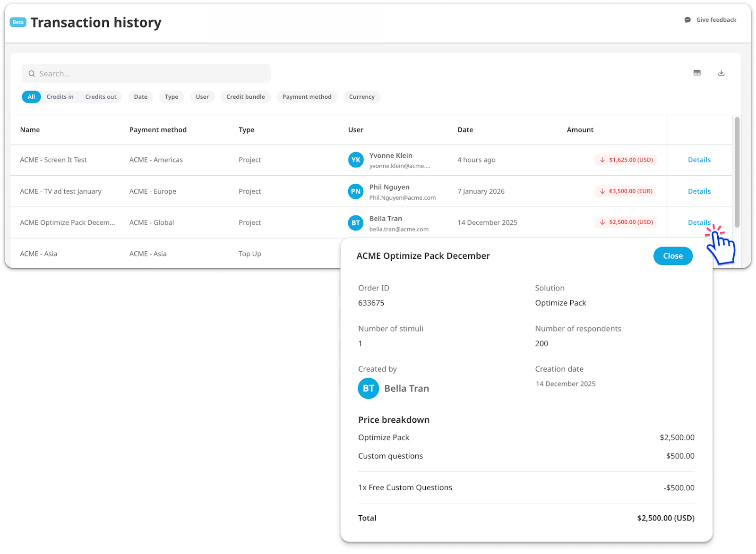Click the Top Up type cell
Viewport: 756px width, 554px height.
click(250, 254)
